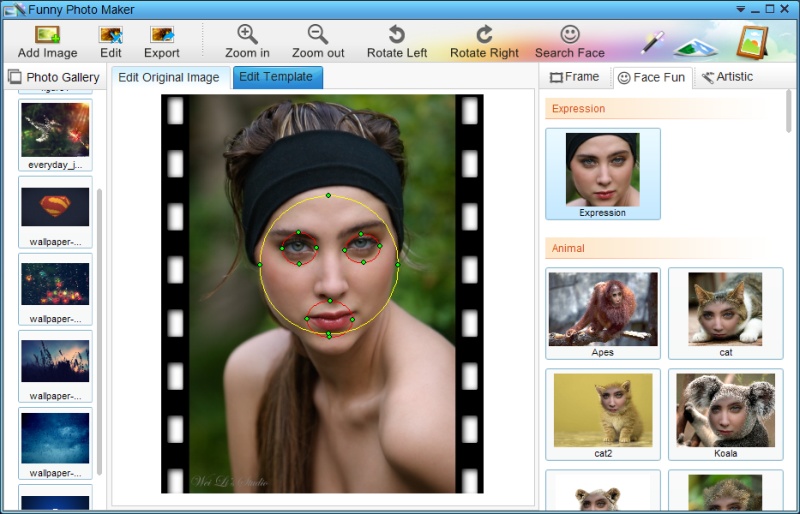Switch to the Edit Template tab

(x=278, y=77)
